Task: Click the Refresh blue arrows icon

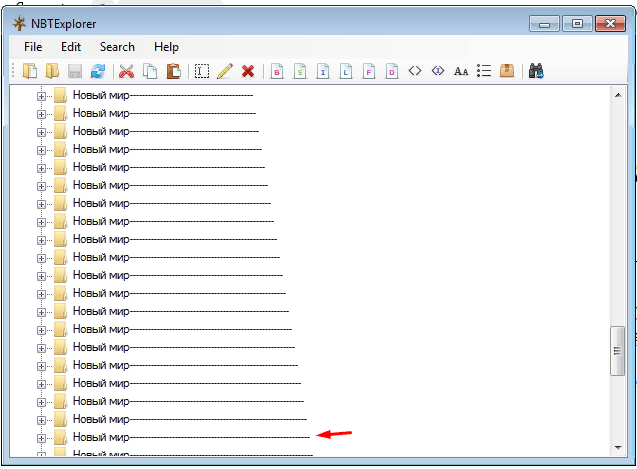Action: (98, 71)
